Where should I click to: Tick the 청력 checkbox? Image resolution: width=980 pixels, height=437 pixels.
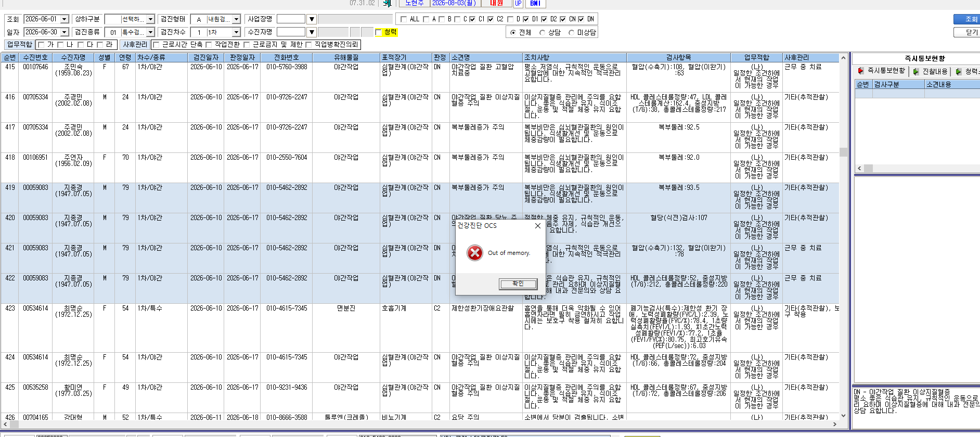tap(379, 32)
